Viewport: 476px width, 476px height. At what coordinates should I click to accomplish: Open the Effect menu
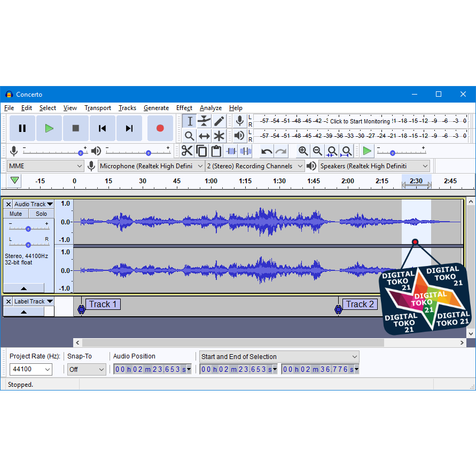[x=184, y=108]
